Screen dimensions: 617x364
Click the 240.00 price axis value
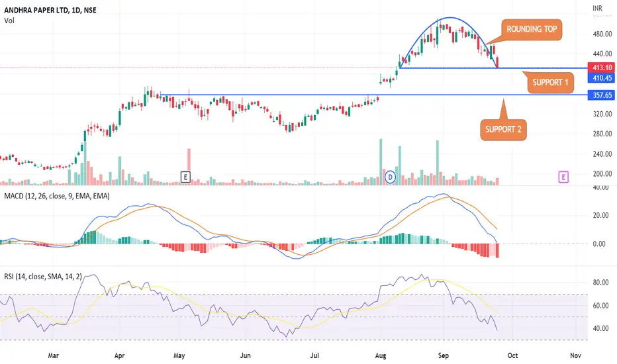602,154
